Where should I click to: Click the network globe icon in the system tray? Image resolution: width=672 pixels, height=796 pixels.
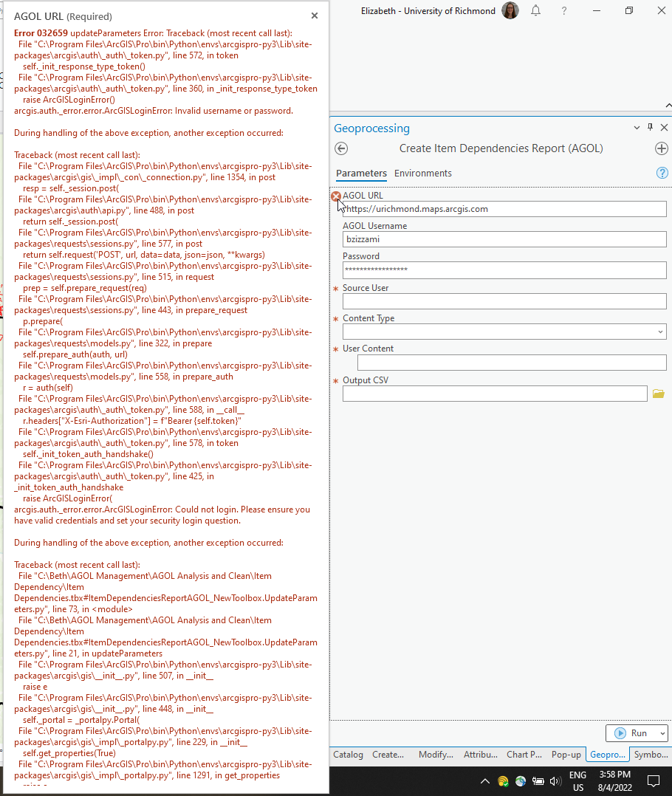pyautogui.click(x=521, y=780)
